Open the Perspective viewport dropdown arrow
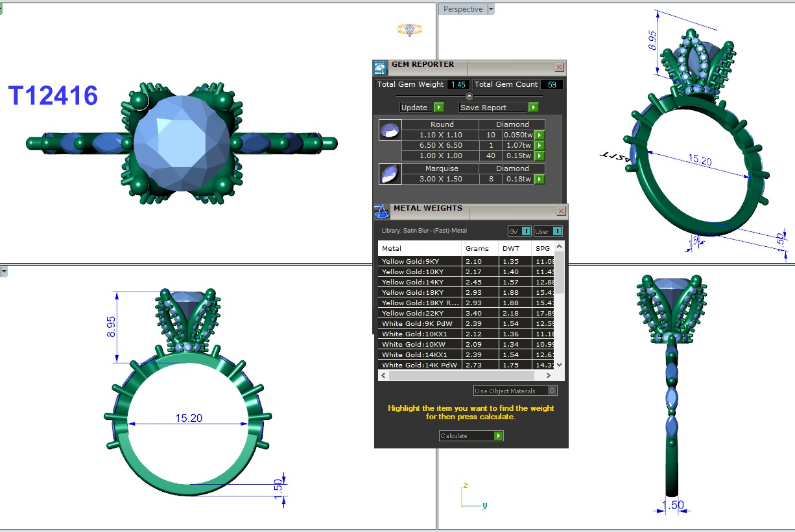This screenshot has height=532, width=795. click(491, 9)
